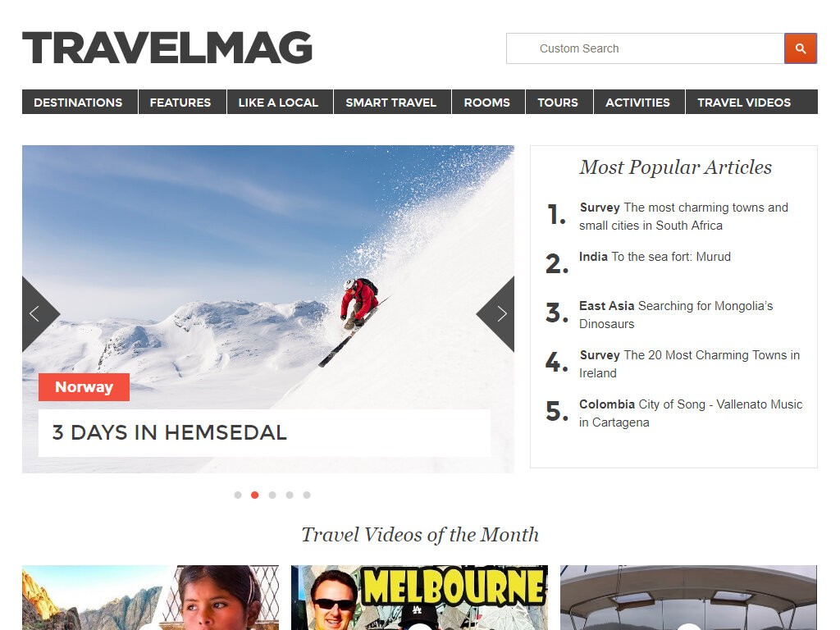Advance carousel with right arrow
The width and height of the screenshot is (840, 630).
point(498,314)
